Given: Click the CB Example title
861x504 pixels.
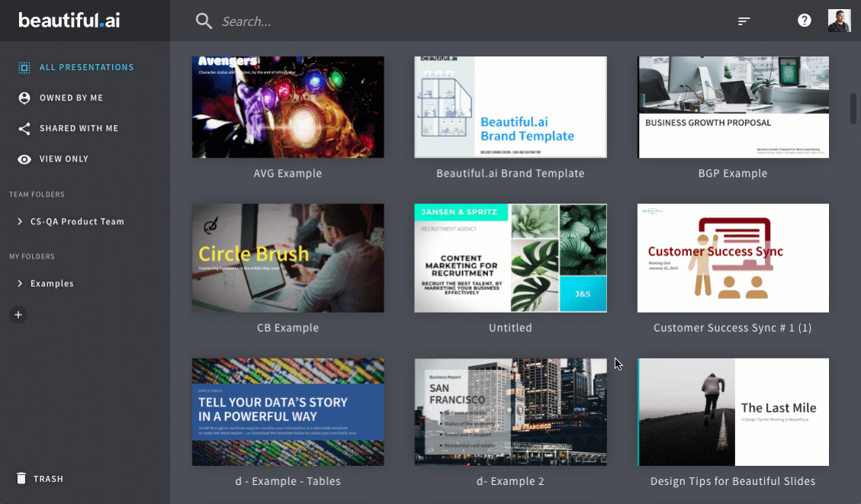Looking at the screenshot, I should 288,328.
